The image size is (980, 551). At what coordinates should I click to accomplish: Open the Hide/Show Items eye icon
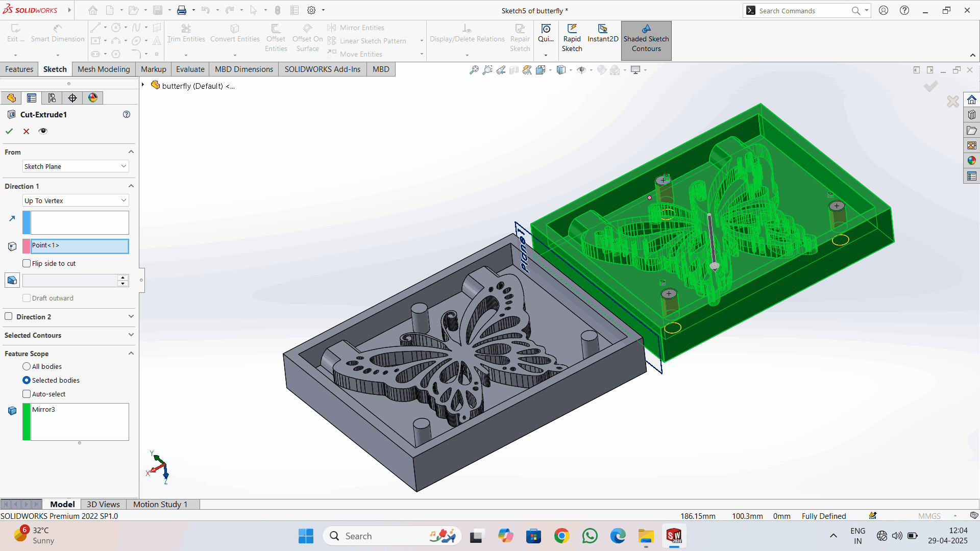point(581,70)
